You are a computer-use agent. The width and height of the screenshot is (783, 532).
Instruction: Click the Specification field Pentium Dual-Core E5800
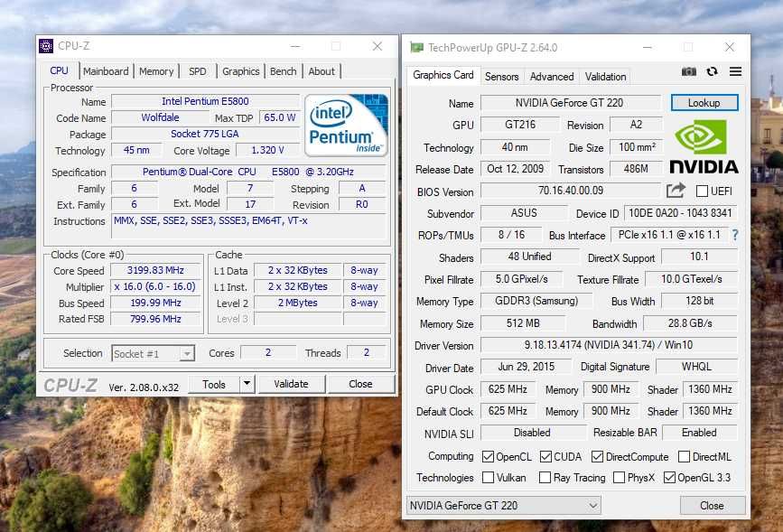click(248, 172)
